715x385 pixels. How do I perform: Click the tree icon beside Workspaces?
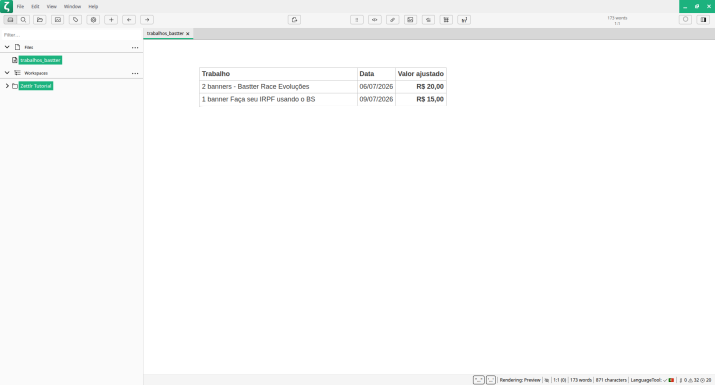17,73
